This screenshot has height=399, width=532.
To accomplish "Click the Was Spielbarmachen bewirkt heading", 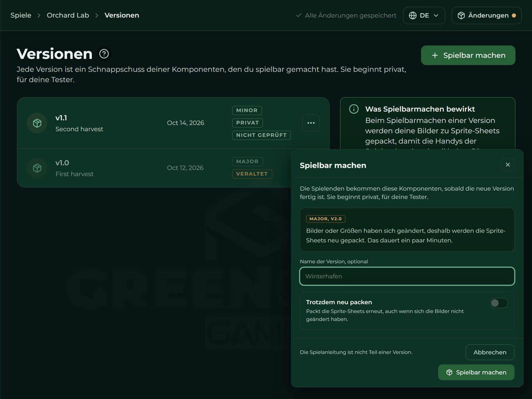I will tap(420, 109).
